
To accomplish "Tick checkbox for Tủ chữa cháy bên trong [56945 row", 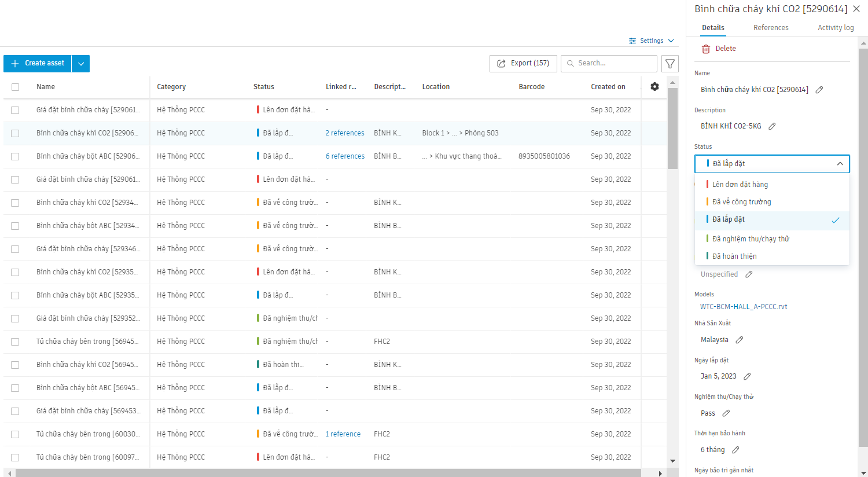I will (15, 342).
